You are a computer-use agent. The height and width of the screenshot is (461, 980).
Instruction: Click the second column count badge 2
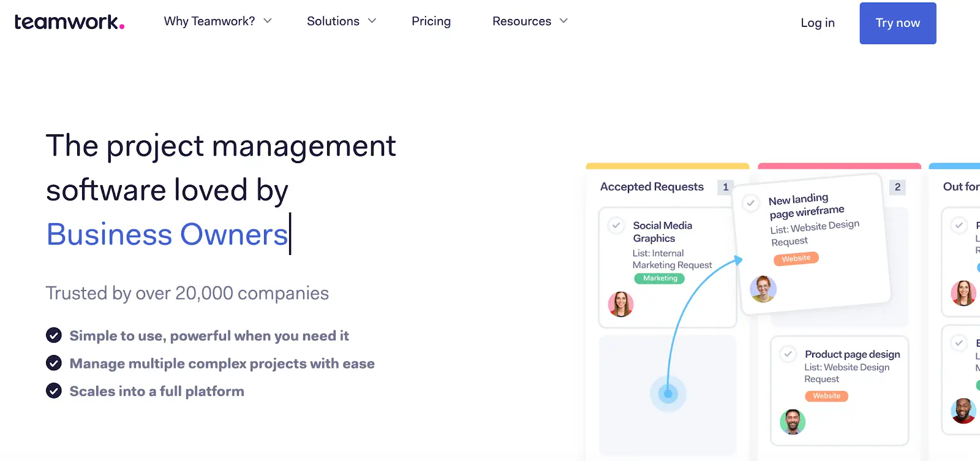point(897,187)
